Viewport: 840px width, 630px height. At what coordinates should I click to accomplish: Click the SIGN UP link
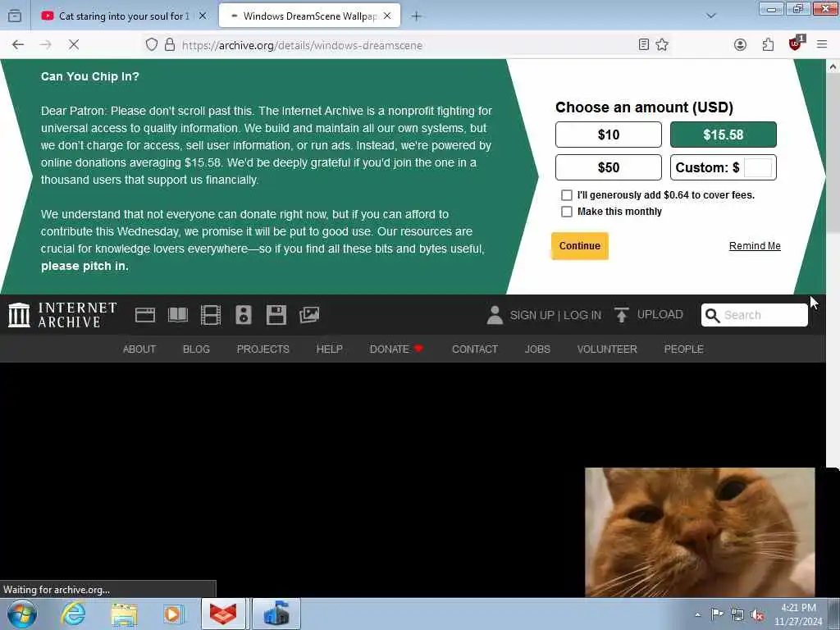tap(532, 315)
